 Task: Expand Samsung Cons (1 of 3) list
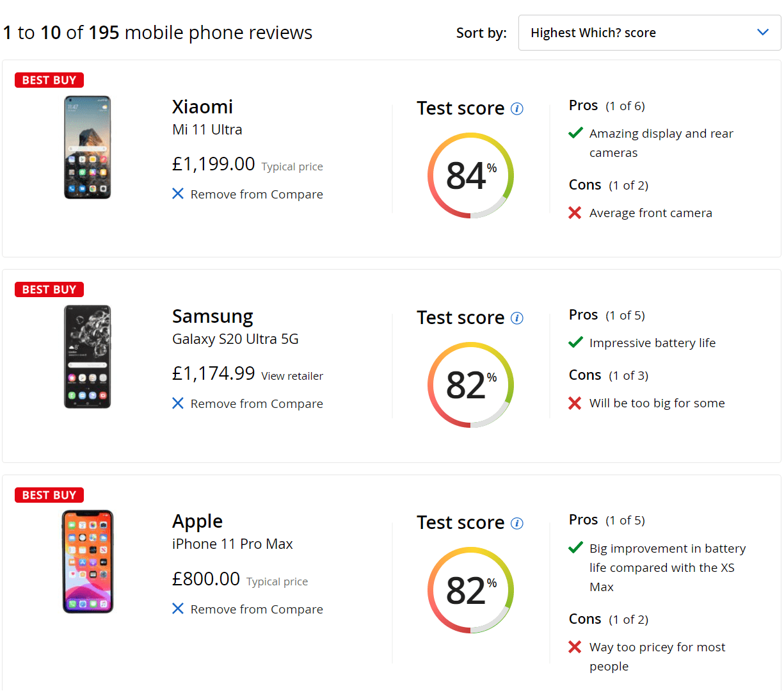(608, 375)
